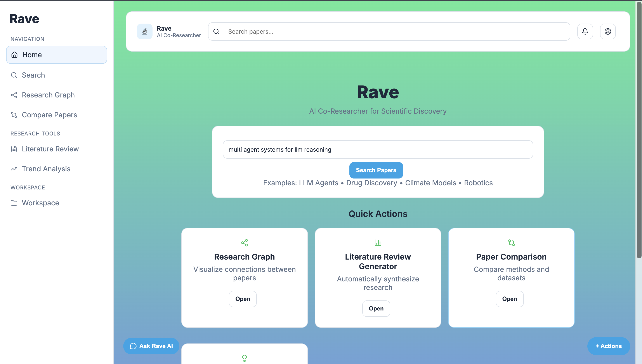Open Compare Papers sidebar item
This screenshot has width=642, height=364.
click(x=49, y=115)
